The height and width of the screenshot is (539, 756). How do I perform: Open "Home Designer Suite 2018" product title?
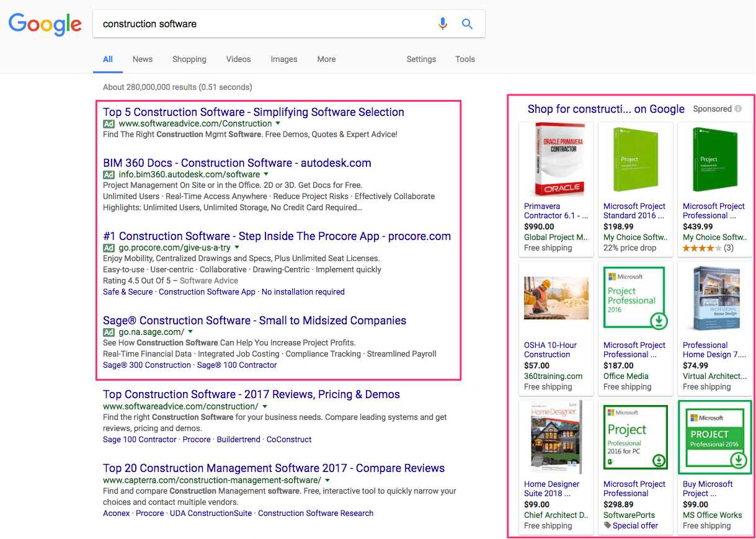coord(552,489)
